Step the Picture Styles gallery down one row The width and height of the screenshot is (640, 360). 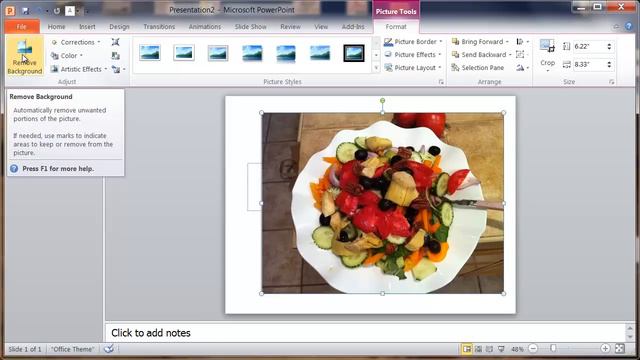coord(376,55)
